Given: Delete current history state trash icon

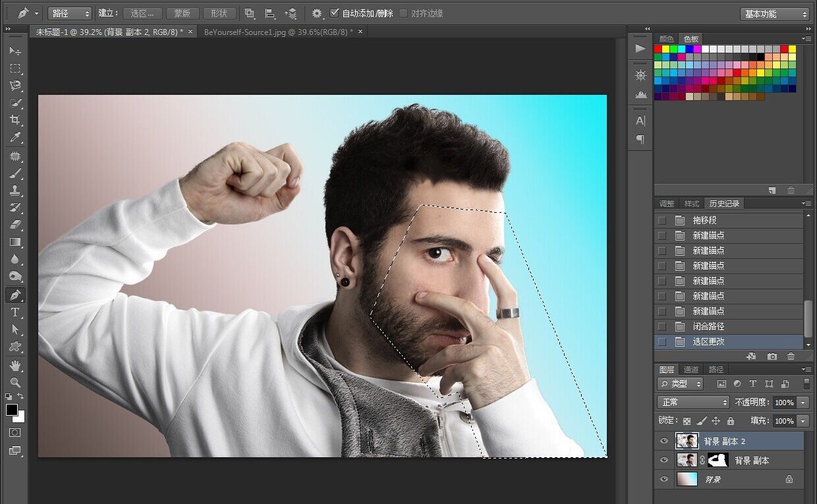Looking at the screenshot, I should [791, 356].
